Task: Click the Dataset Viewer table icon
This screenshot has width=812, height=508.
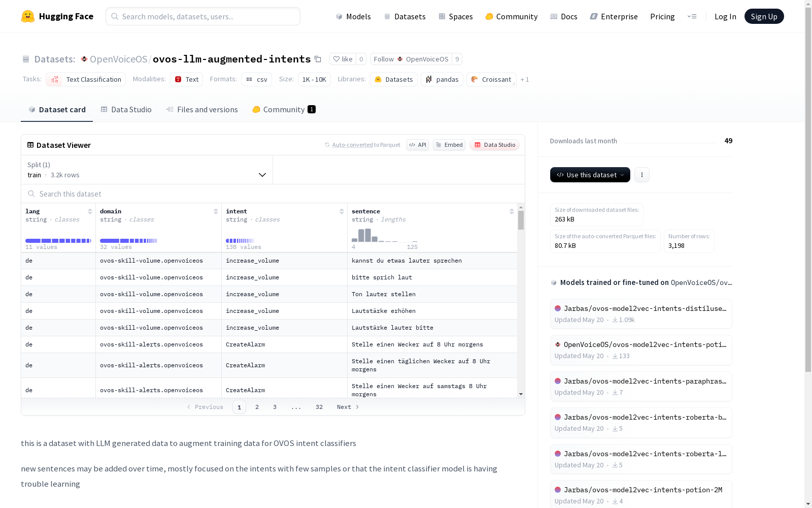Action: 30,145
